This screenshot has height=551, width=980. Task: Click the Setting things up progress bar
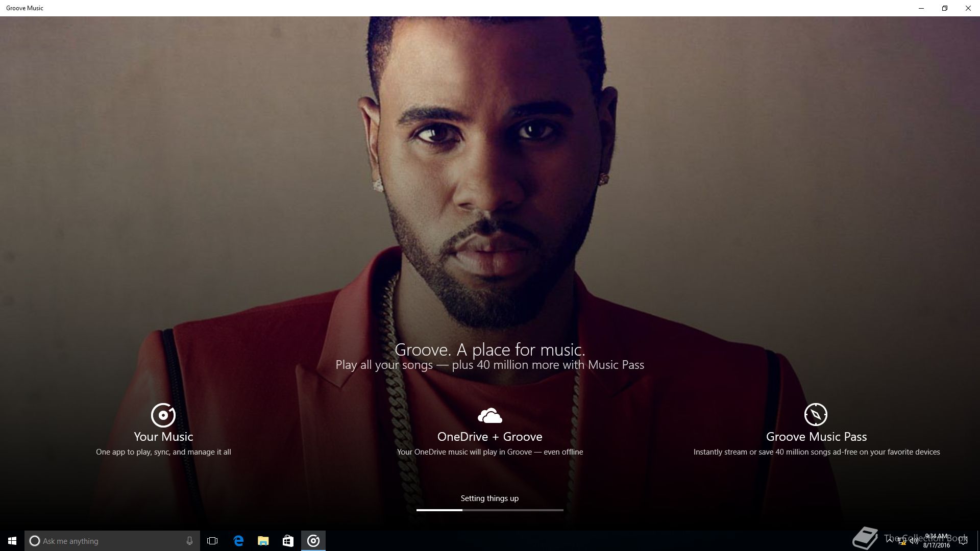490,510
